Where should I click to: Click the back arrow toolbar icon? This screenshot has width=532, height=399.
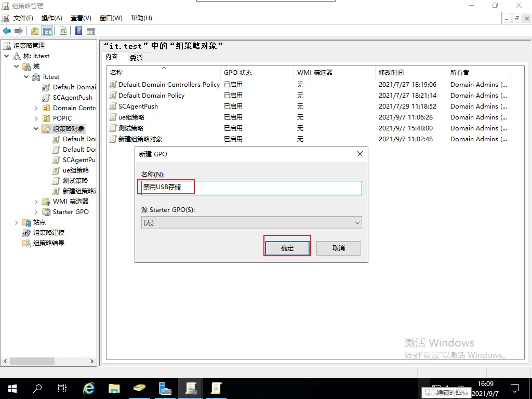tap(7, 31)
